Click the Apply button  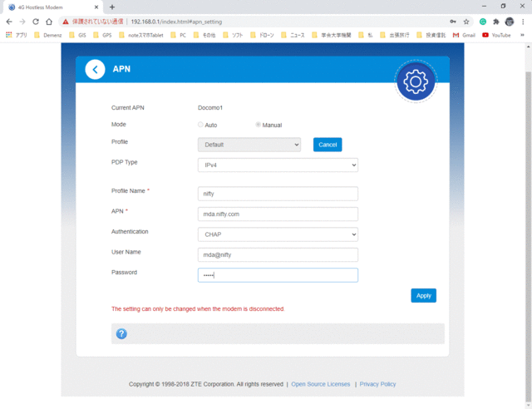click(423, 296)
